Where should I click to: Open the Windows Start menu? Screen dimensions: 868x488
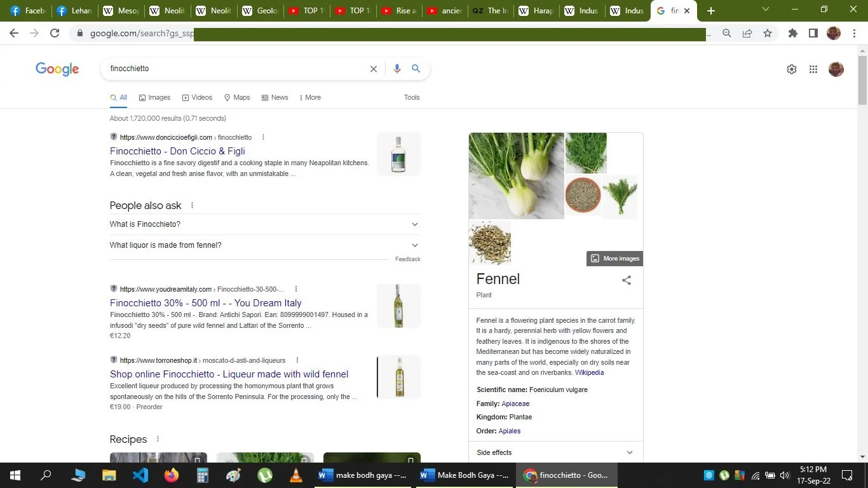tap(15, 475)
